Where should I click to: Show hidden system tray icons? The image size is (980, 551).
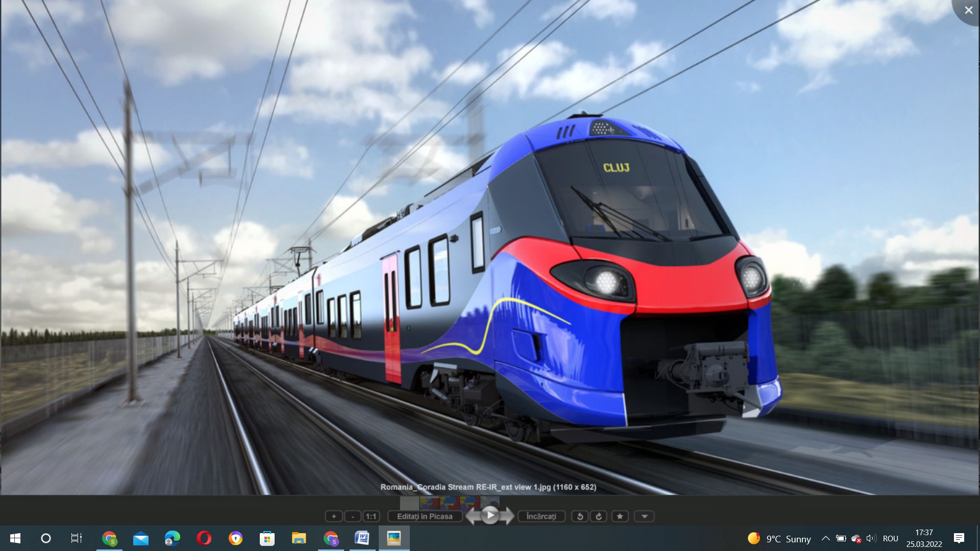click(825, 538)
